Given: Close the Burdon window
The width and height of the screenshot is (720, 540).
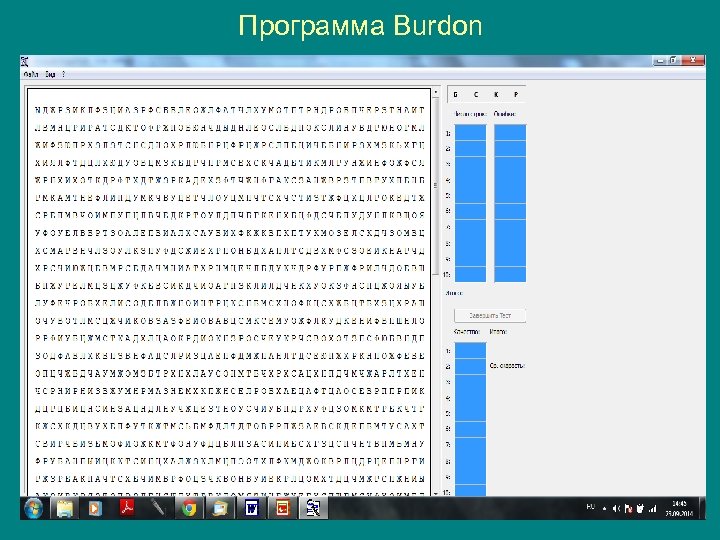Looking at the screenshot, I should click(692, 61).
